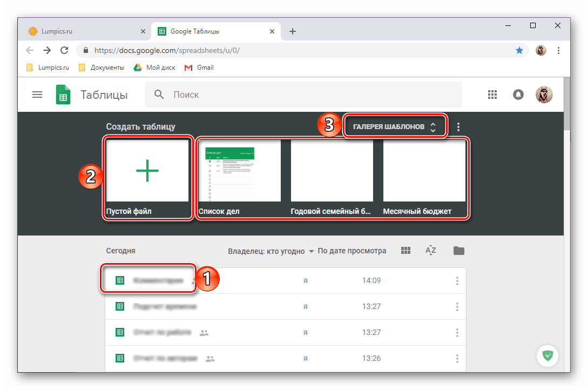588x390 pixels.
Task: Open the notifications bell
Action: click(x=518, y=95)
